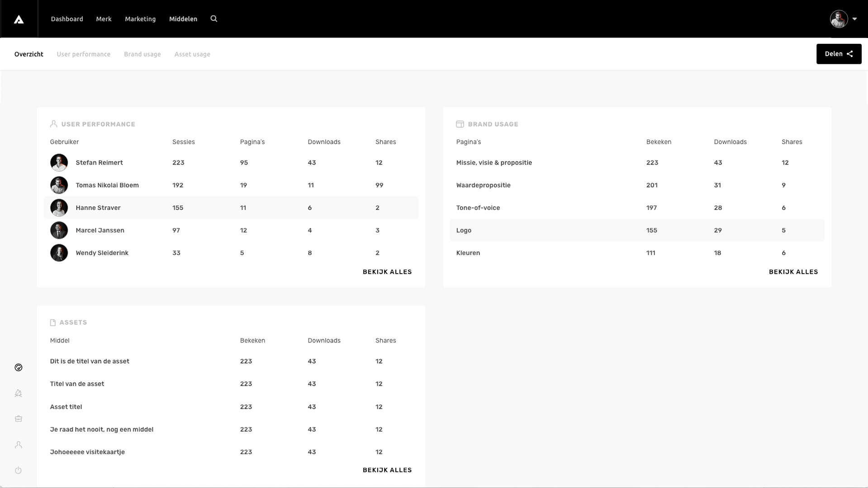Viewport: 868px width, 488px height.
Task: Click Bekijk alles under Assets
Action: [x=387, y=470]
